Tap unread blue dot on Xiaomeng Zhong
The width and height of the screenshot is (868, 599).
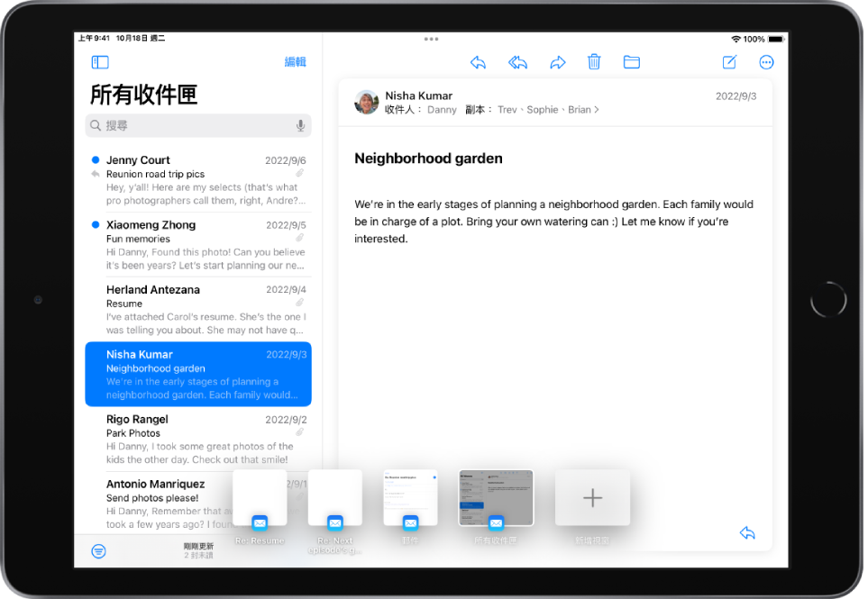coord(96,224)
